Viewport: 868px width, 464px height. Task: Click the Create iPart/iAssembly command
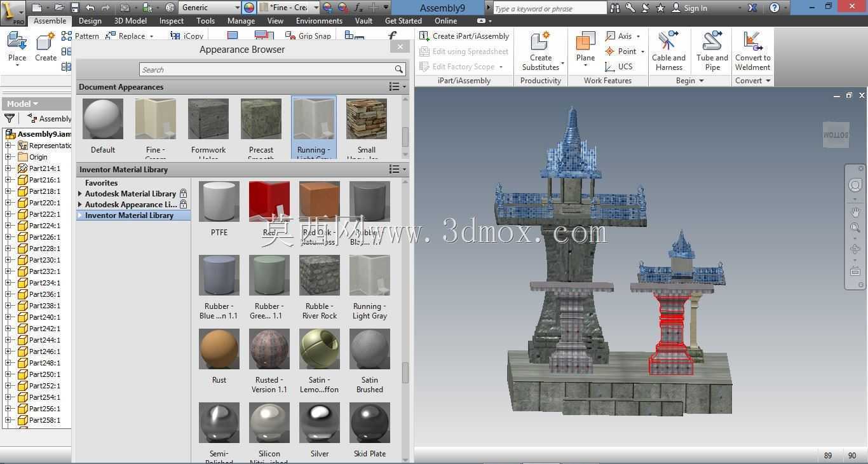[x=465, y=36]
